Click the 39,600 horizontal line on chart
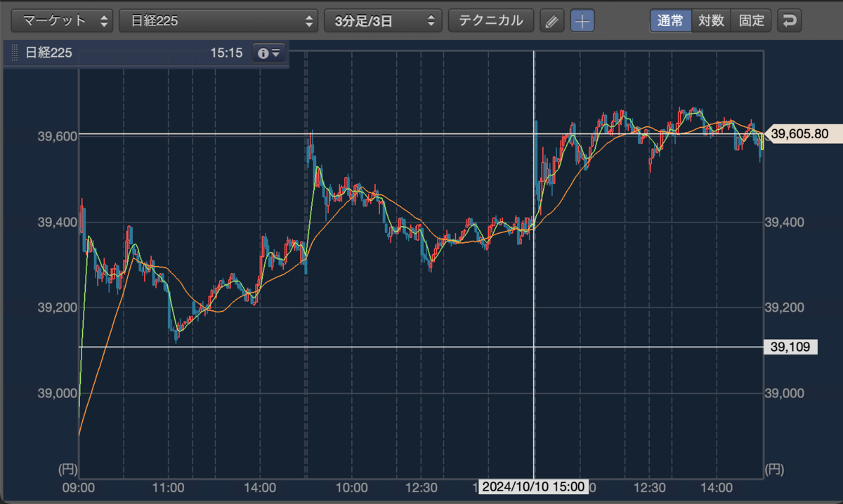Viewport: 843px width, 504px height. 421,133
